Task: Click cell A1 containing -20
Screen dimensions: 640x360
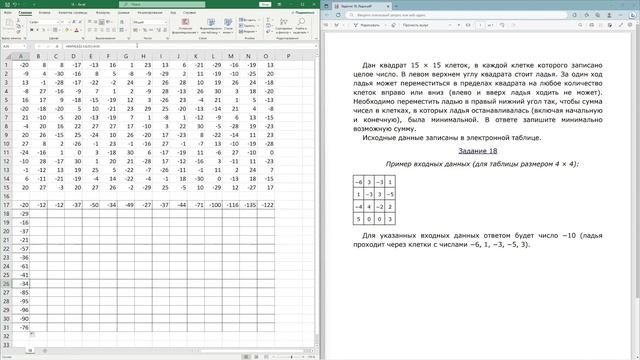Action: coord(20,65)
